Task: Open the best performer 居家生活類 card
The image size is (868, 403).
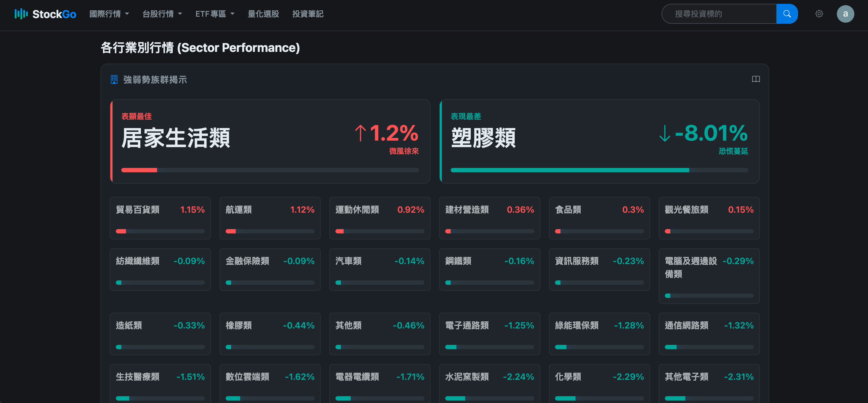Action: pos(270,141)
